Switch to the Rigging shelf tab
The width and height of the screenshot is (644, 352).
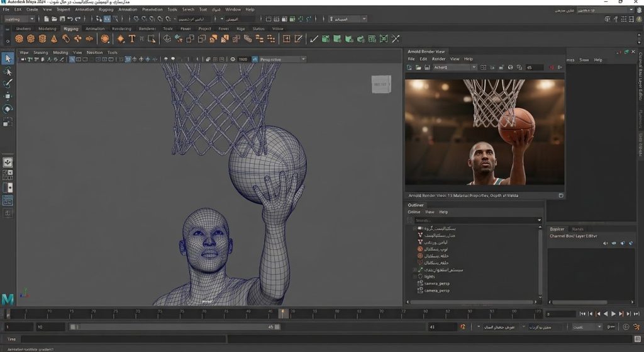tap(70, 29)
